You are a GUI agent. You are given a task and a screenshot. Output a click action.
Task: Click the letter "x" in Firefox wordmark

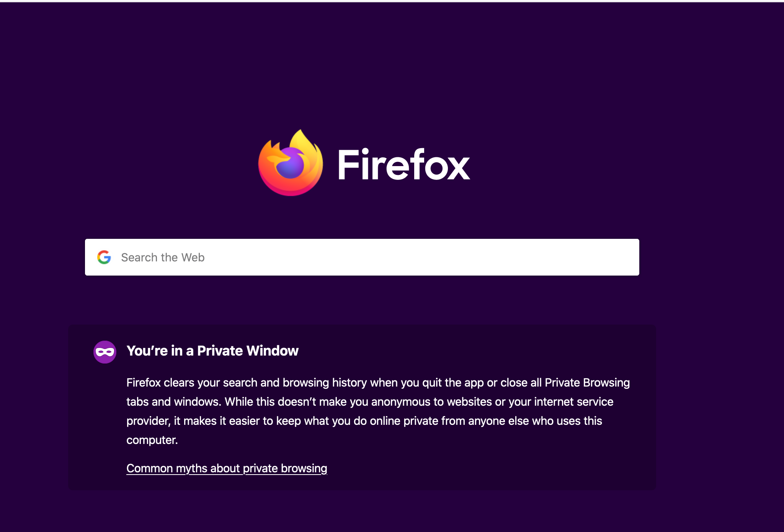tap(459, 168)
